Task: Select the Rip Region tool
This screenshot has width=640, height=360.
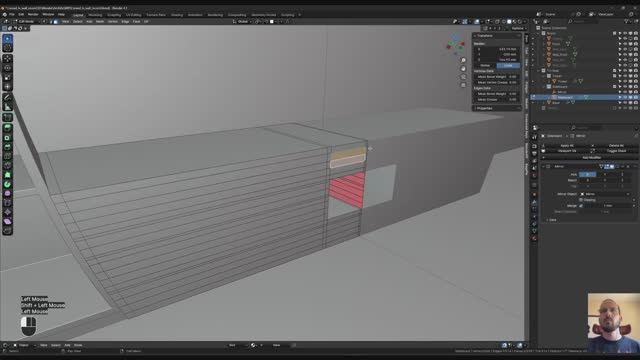Action: click(x=7, y=231)
